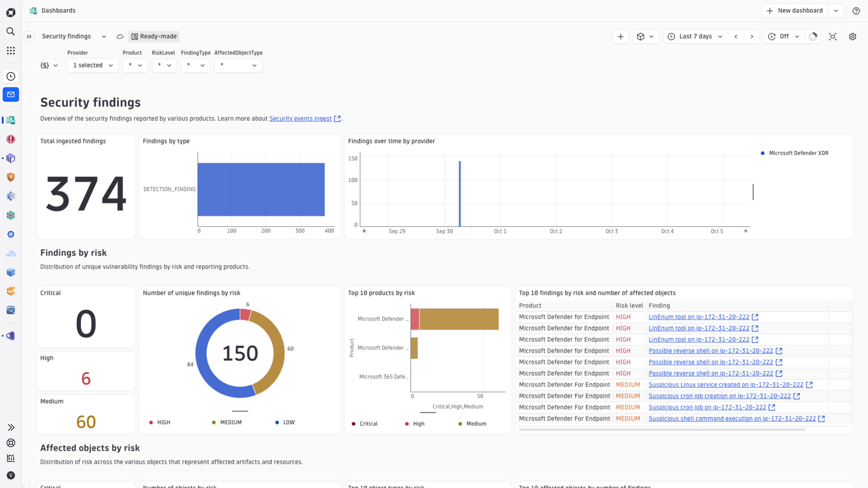Enter fullscreen presentation mode icon
This screenshot has width=868, height=488.
pyautogui.click(x=833, y=36)
